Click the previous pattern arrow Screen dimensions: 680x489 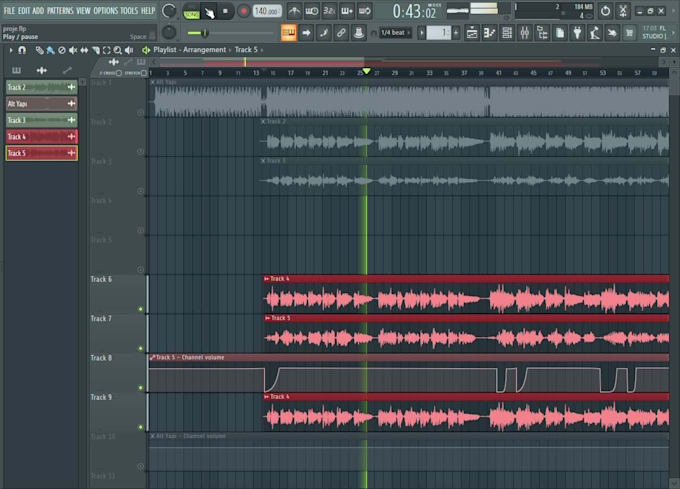tap(421, 33)
